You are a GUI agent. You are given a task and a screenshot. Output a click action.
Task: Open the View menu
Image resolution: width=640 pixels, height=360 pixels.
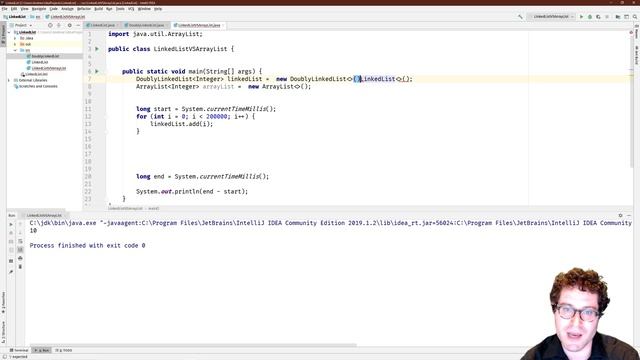coord(24,9)
